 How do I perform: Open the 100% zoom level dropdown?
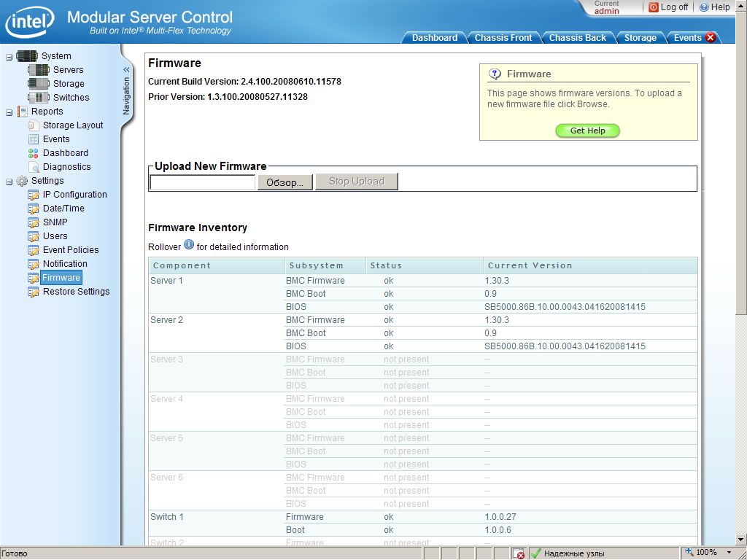728,553
